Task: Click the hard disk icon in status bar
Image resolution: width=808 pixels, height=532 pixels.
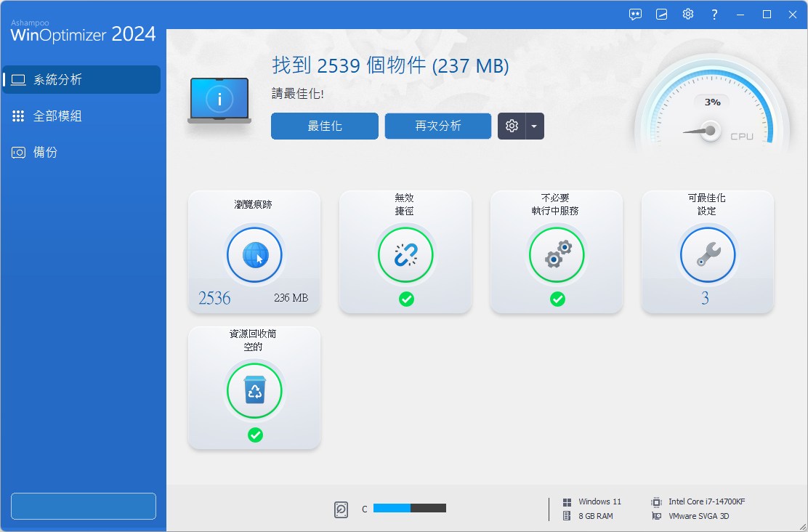Action: click(341, 509)
